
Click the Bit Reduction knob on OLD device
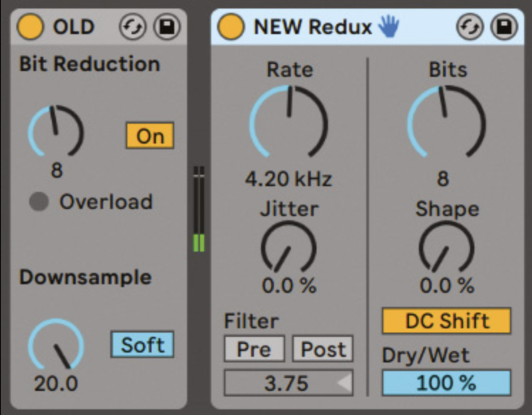point(55,131)
